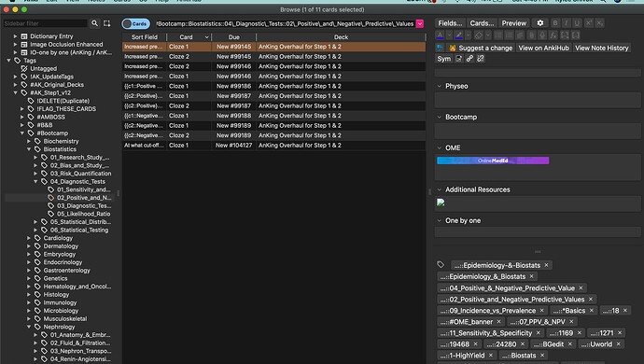Insert ordered numbered list
Image resolution: width=644 pixels, height=364 pixels.
click(x=510, y=35)
